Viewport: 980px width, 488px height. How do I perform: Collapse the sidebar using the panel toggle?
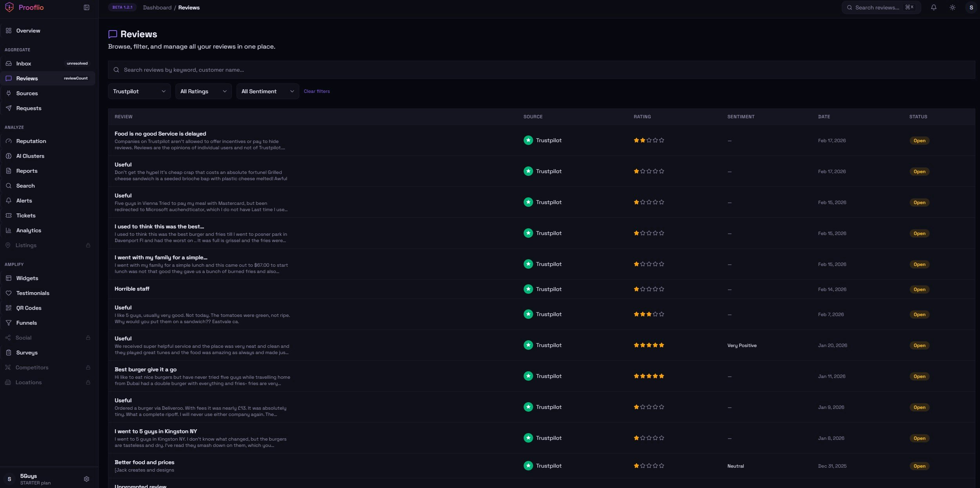click(86, 7)
